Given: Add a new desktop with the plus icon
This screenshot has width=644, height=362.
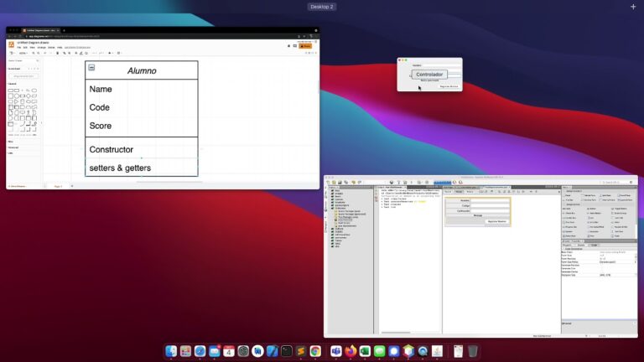Looking at the screenshot, I should 633,7.
